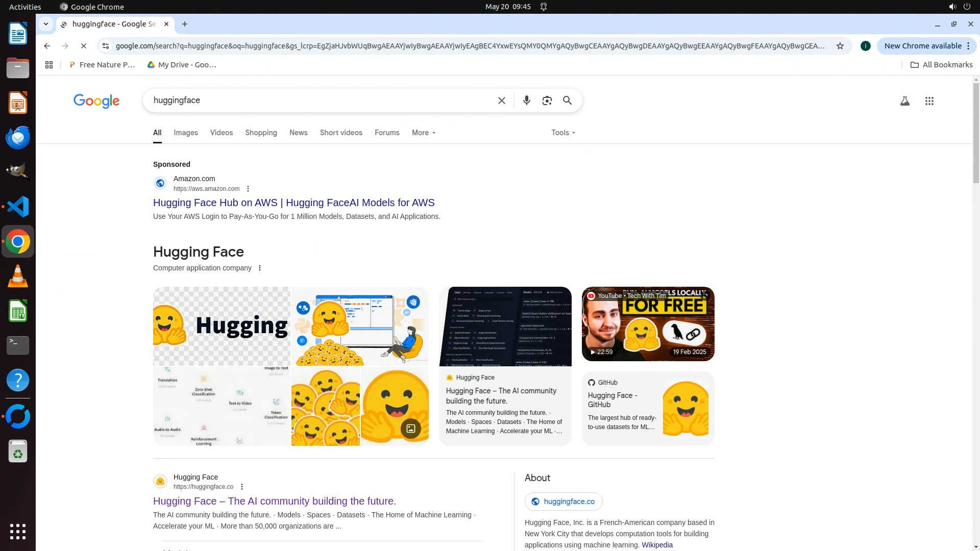980x551 pixels.
Task: Bookmark this page with star icon
Action: coord(840,46)
